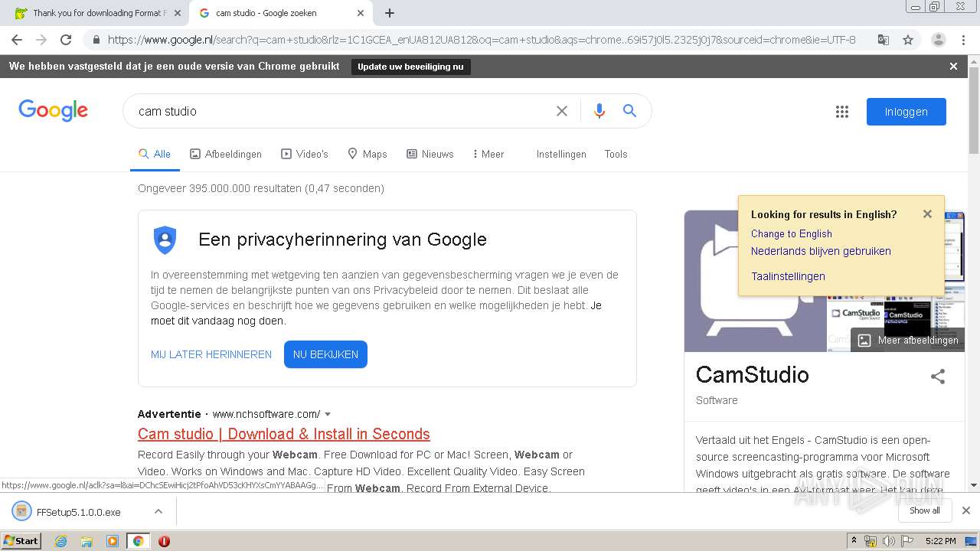Share the CamStudio knowledge panel
The image size is (980, 551).
coord(938,377)
